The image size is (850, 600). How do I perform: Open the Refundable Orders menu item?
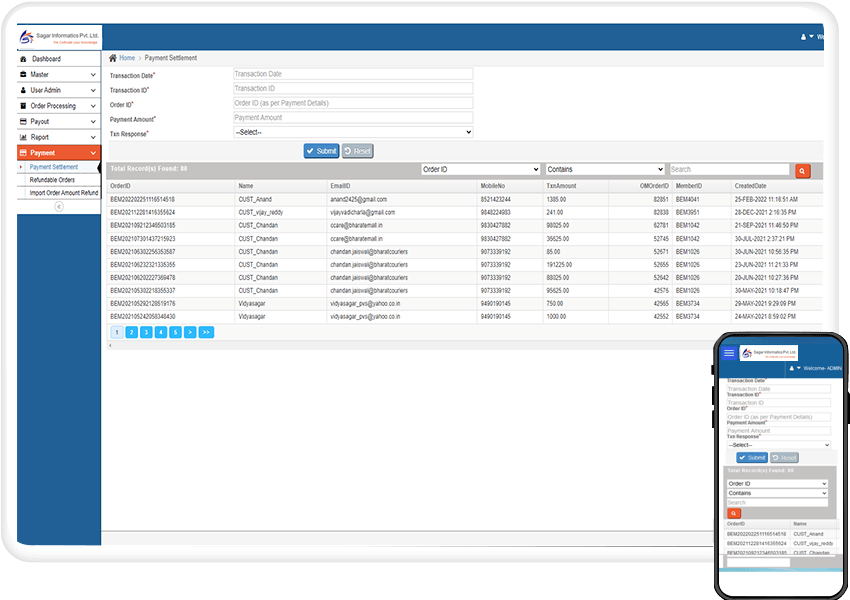[x=55, y=178]
